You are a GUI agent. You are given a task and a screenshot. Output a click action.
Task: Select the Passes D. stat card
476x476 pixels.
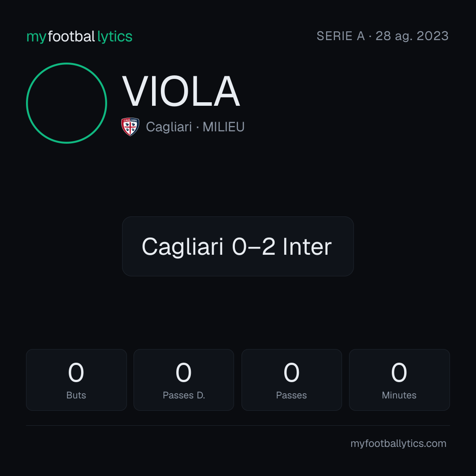[x=184, y=380]
